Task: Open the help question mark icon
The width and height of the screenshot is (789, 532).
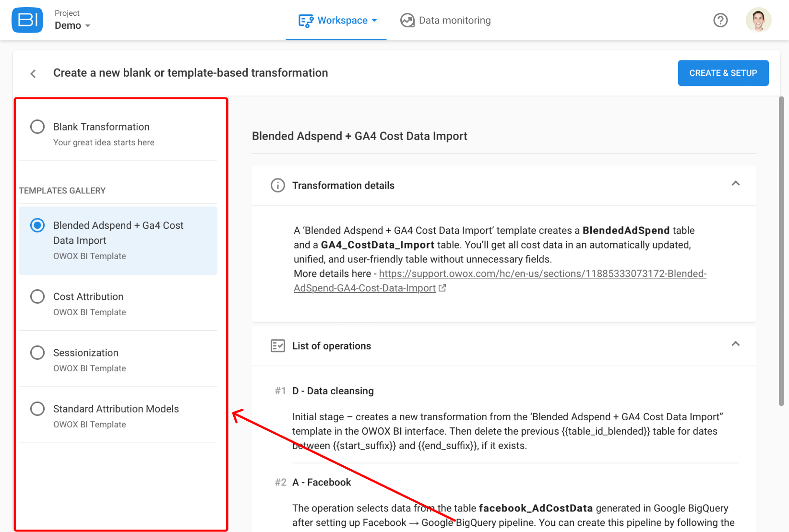Action: [720, 20]
